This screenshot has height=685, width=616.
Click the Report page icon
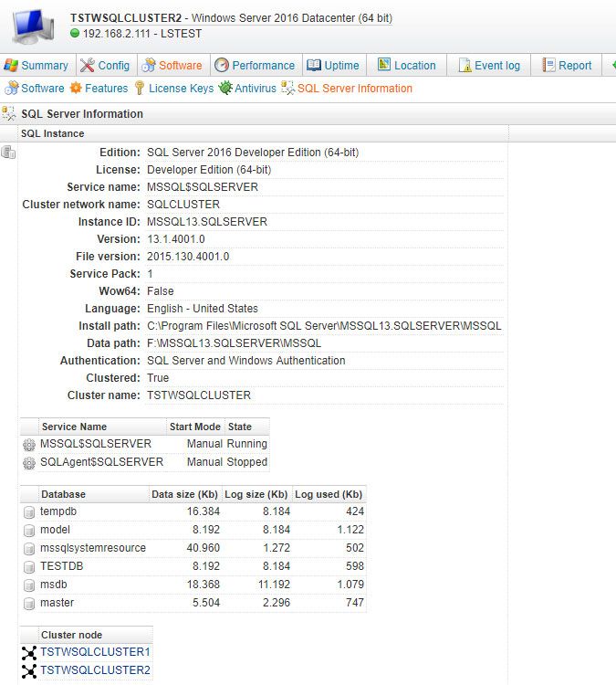[548, 65]
